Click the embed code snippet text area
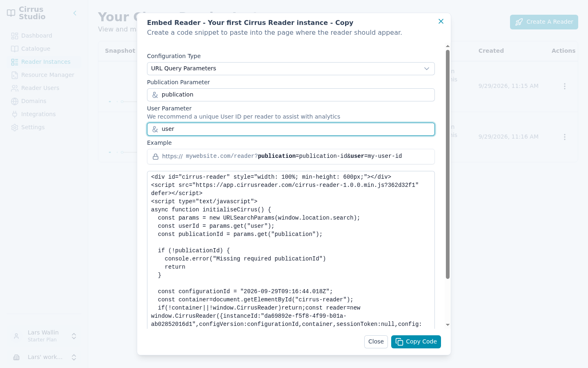 click(x=291, y=249)
